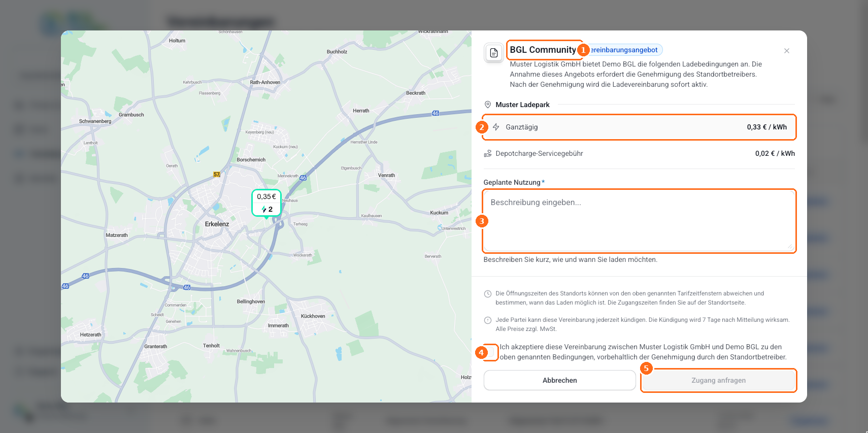Click the Rath-Anhoven label on map
The width and height of the screenshot is (868, 433).
coord(265,82)
